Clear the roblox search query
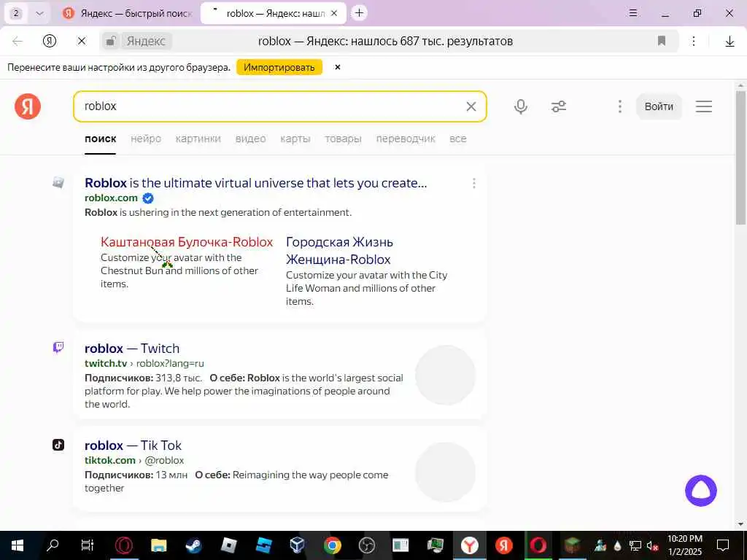Image resolution: width=747 pixels, height=560 pixels. pos(471,106)
